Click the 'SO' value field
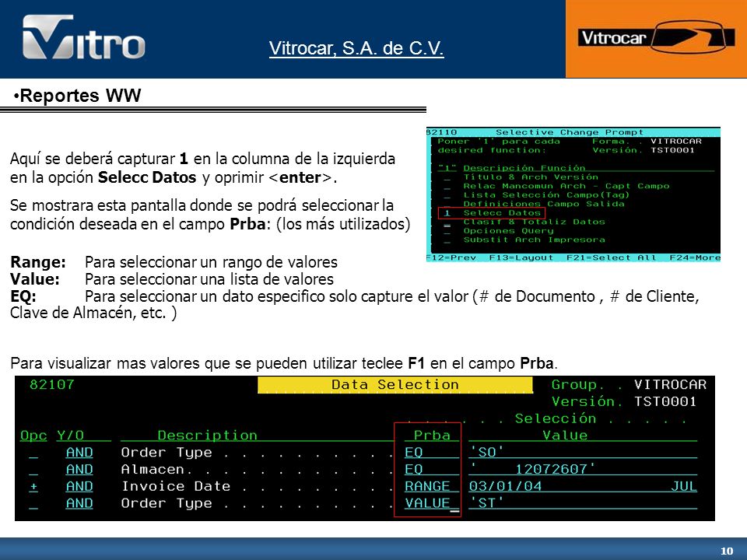747x560 pixels. click(583, 453)
